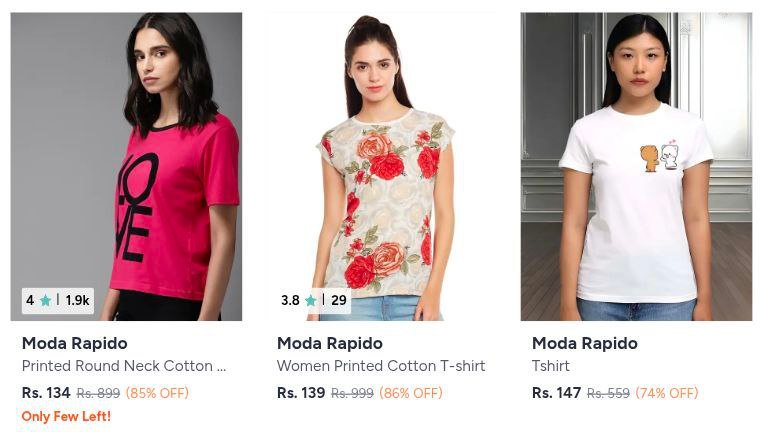763x433 pixels.
Task: Click the 1.9k review count badge
Action: click(x=77, y=301)
